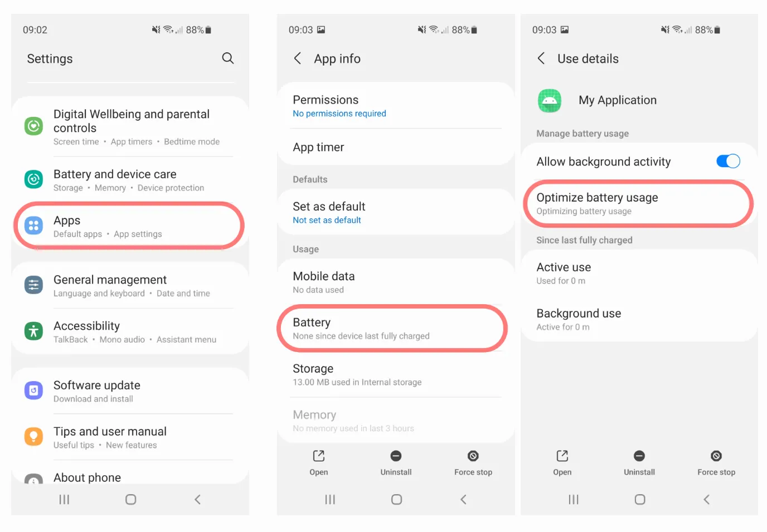Tap No permissions required link
This screenshot has width=767, height=532.
[339, 114]
